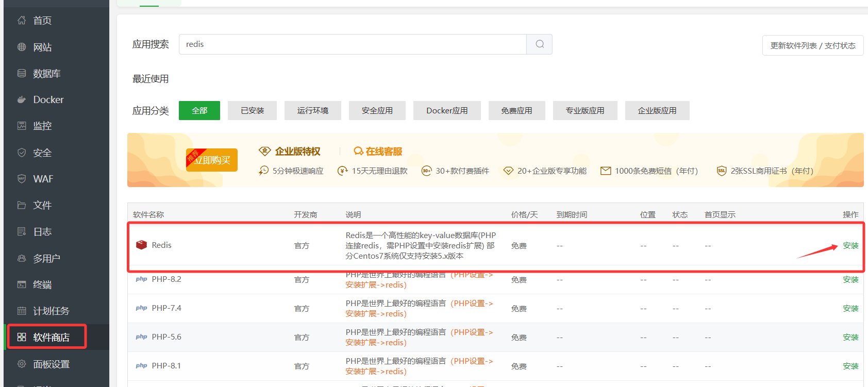Image resolution: width=868 pixels, height=387 pixels.
Task: Open the Docker sidebar icon
Action: pyautogui.click(x=22, y=99)
